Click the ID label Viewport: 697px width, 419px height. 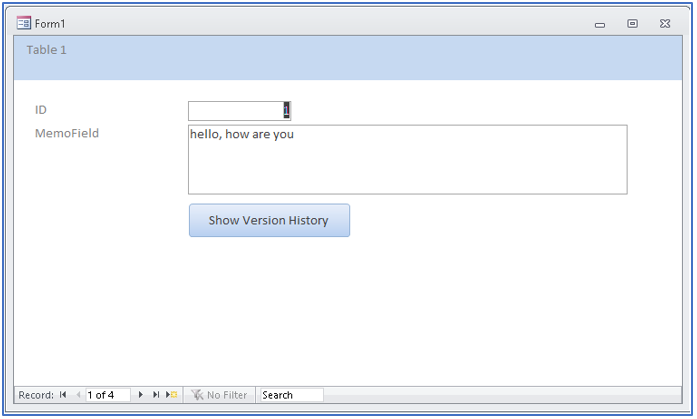click(40, 110)
